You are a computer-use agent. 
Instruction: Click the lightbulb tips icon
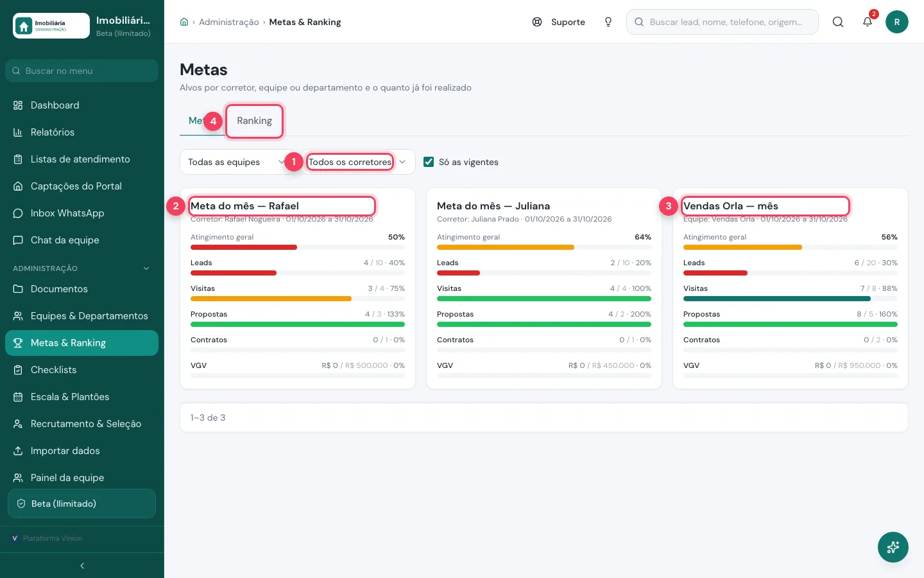coord(608,22)
